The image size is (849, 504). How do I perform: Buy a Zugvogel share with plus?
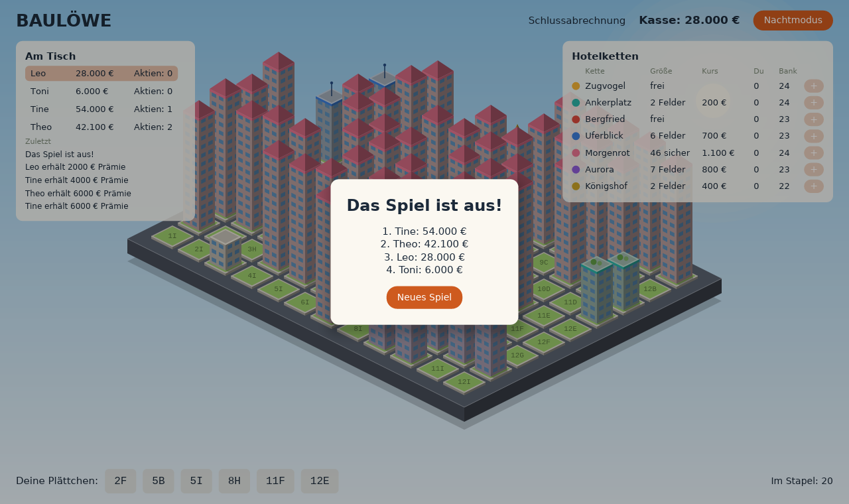[814, 86]
